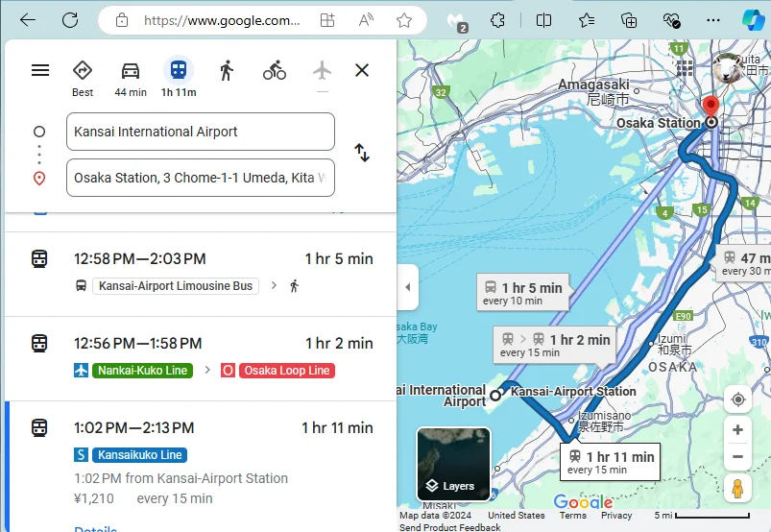Open the Google apps grid icon
Viewport: 771px width, 532px height.
coord(685,68)
